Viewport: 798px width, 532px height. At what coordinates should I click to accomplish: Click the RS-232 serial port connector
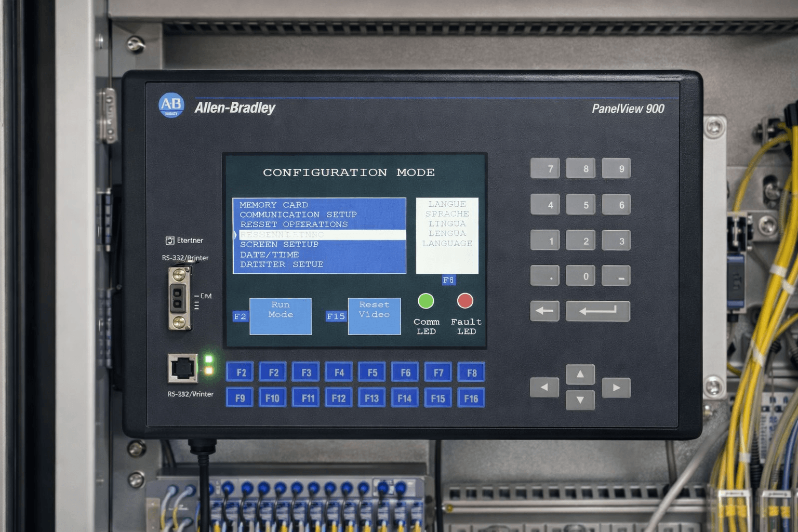tap(180, 299)
